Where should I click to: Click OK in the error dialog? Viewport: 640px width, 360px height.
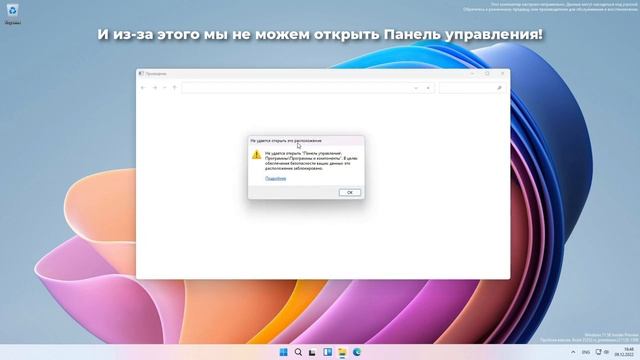350,192
